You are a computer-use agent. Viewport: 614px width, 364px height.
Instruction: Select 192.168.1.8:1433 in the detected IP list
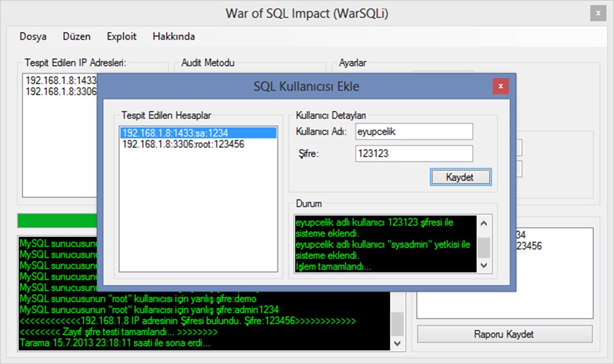click(x=61, y=80)
